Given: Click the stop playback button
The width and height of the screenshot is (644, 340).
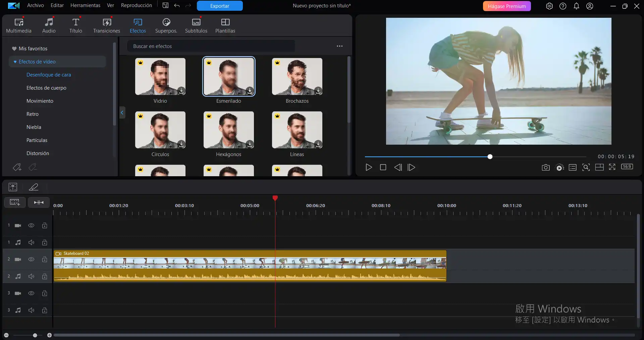Looking at the screenshot, I should (383, 167).
